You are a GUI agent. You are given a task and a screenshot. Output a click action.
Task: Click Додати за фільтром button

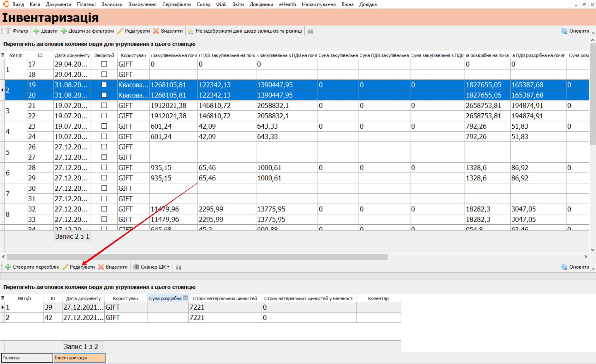pyautogui.click(x=88, y=31)
